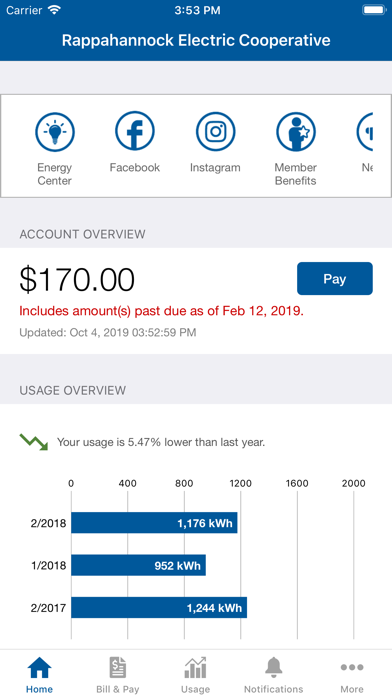This screenshot has height=696, width=392.
Task: Tap the Facebook icon
Action: click(135, 132)
